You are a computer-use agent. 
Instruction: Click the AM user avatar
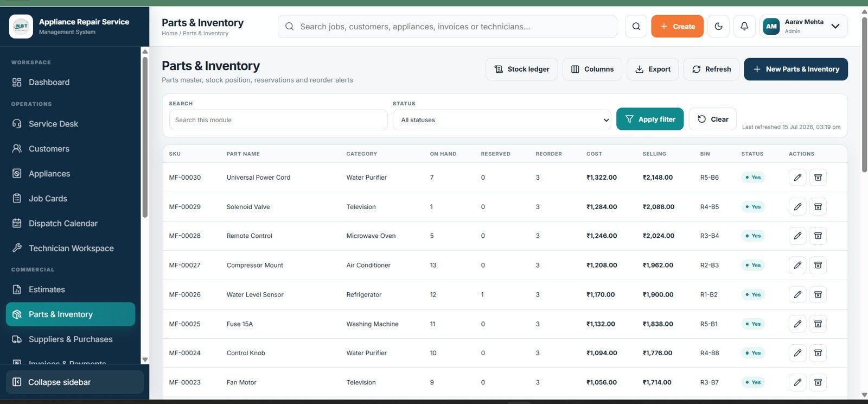pyautogui.click(x=771, y=26)
